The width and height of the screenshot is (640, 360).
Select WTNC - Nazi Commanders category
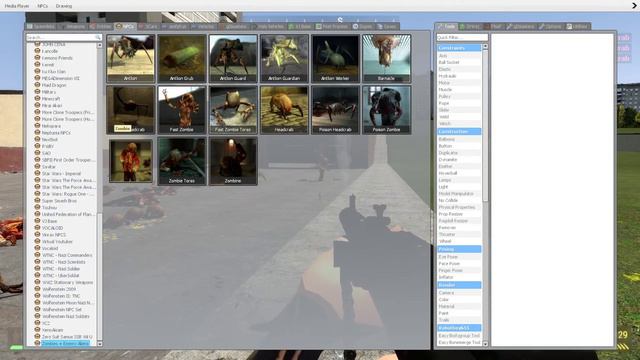pyautogui.click(x=67, y=255)
